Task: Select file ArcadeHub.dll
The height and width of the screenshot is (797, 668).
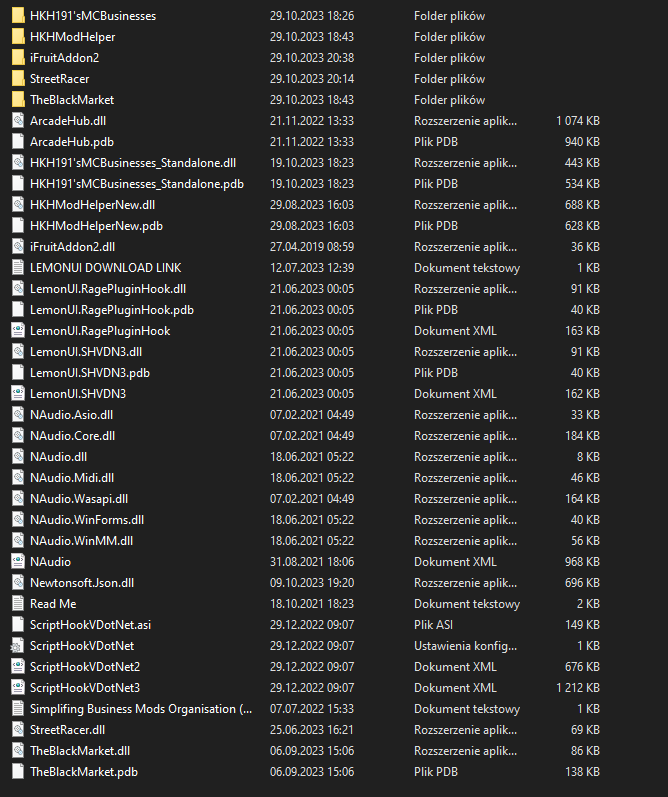Action: click(x=68, y=120)
